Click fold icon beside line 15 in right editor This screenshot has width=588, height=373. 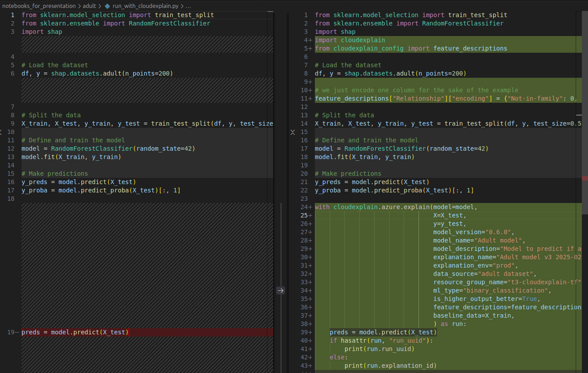pos(293,132)
